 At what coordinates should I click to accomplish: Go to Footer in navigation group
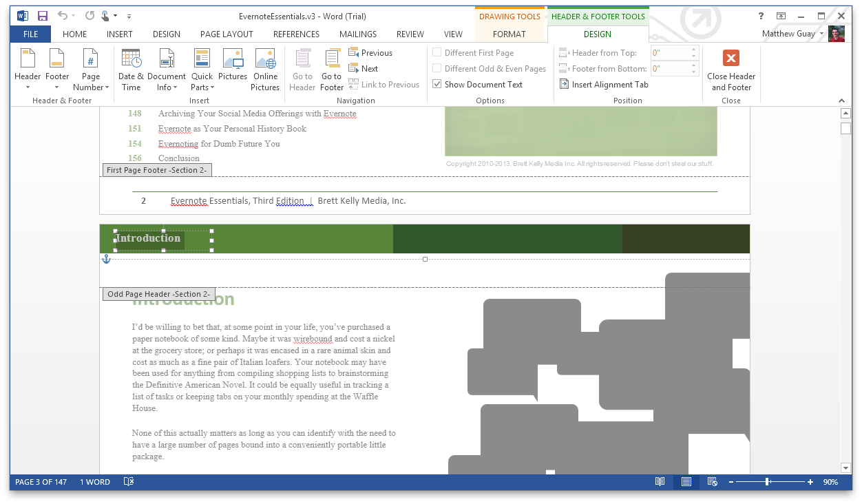click(332, 70)
